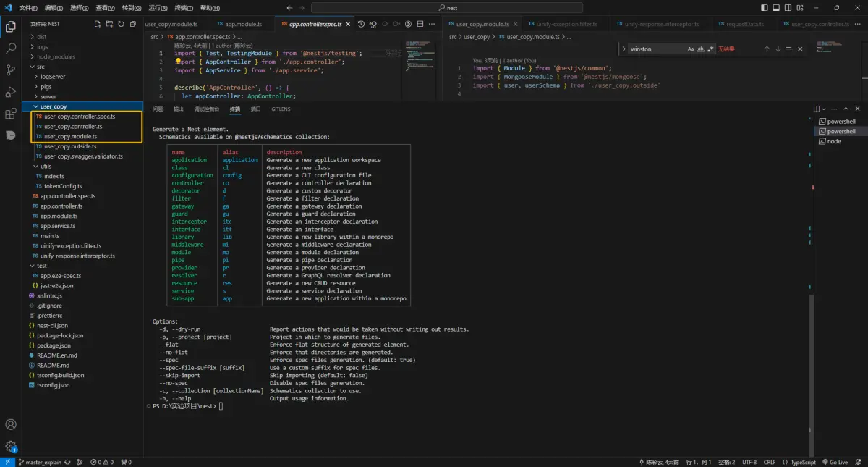Go to previous find match arrow

pos(767,49)
